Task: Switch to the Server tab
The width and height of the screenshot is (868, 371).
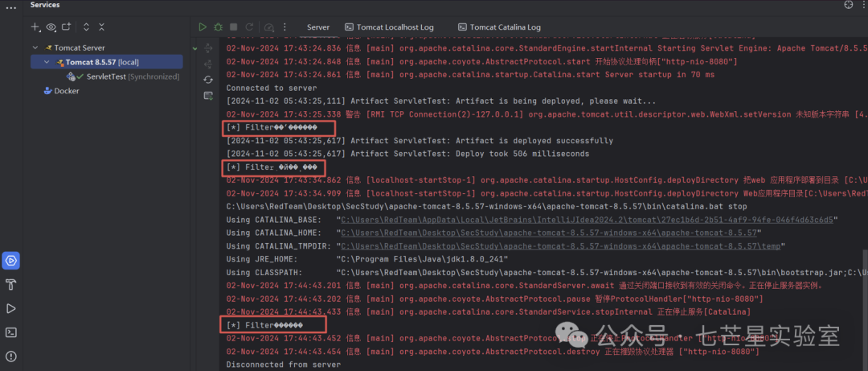Action: (318, 27)
